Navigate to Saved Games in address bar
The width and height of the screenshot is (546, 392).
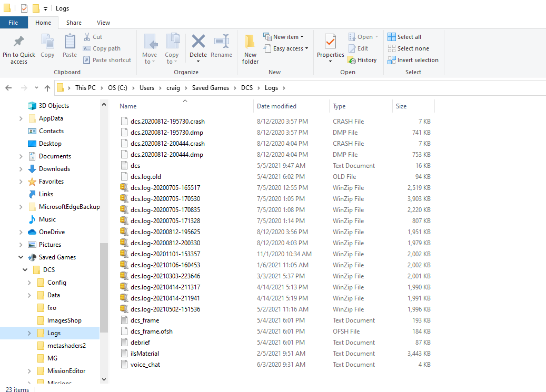[210, 88]
